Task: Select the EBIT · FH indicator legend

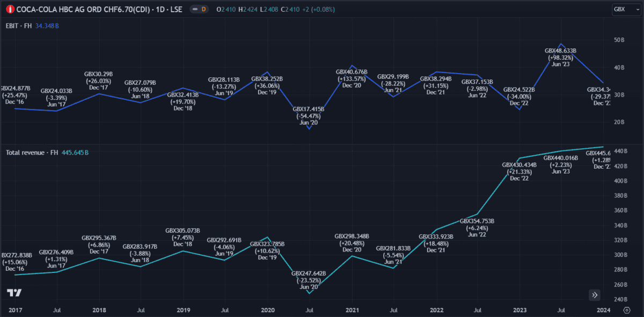Action: pyautogui.click(x=19, y=25)
